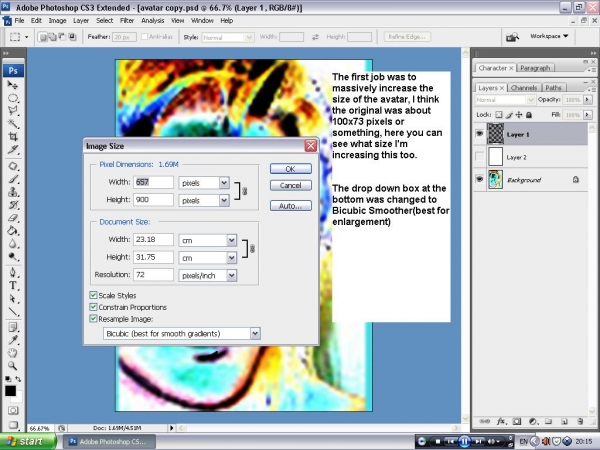Open pixel Height units dropdown
600x450 pixels.
[x=224, y=200]
